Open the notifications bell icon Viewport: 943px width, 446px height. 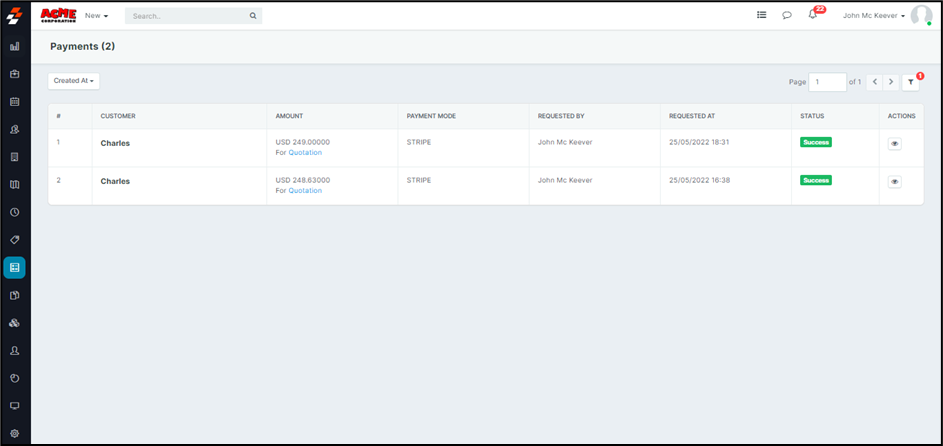[x=813, y=15]
